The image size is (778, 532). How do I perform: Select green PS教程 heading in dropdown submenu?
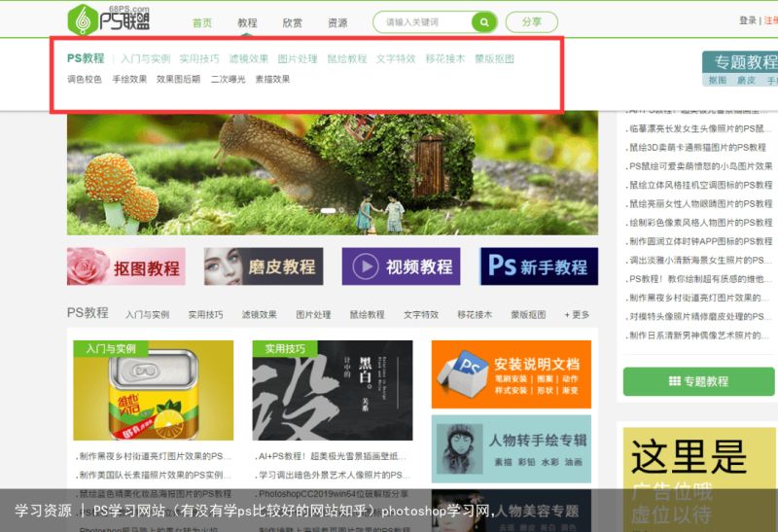pyautogui.click(x=86, y=58)
